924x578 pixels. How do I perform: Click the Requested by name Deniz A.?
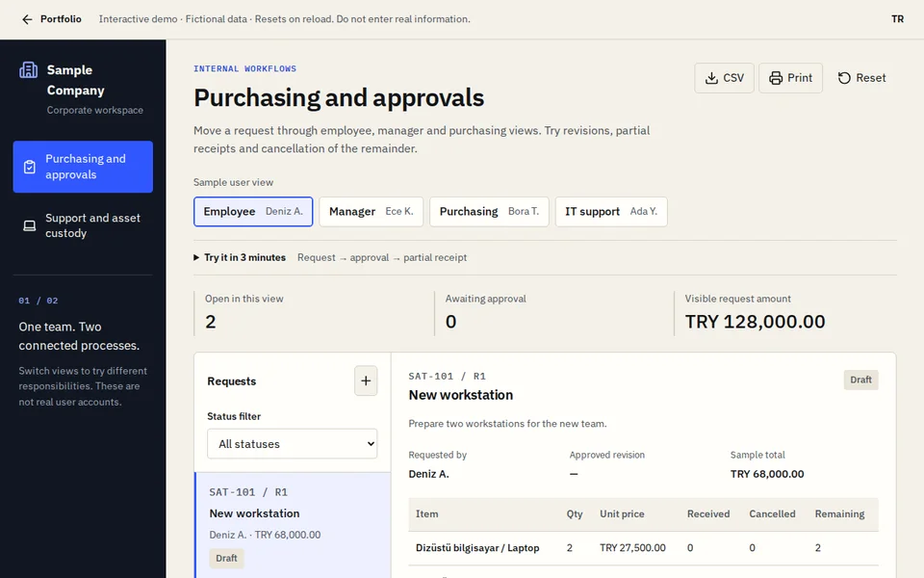click(428, 474)
